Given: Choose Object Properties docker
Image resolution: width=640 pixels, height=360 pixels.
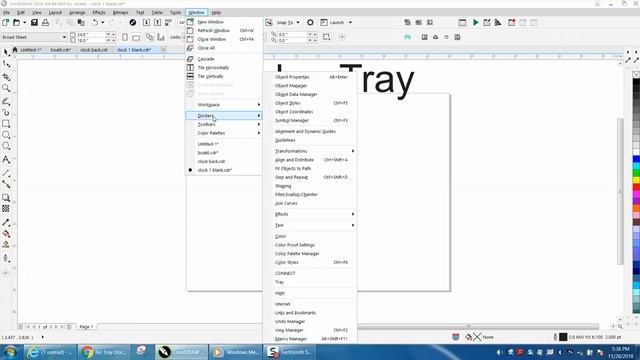Looking at the screenshot, I should coord(310,77).
